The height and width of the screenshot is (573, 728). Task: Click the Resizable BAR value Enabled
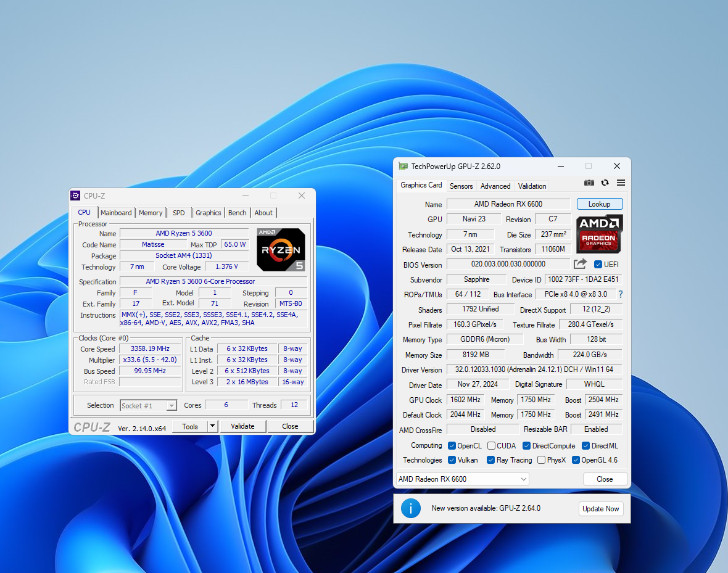click(596, 429)
